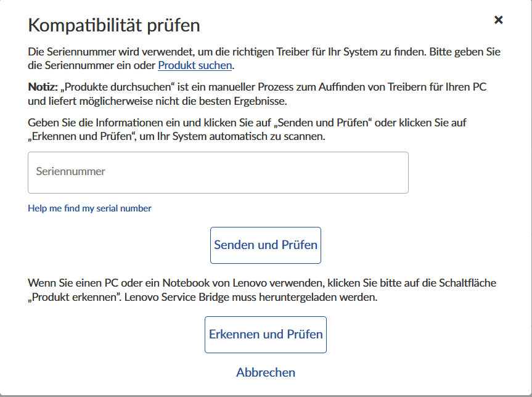
Task: Get help locating the serial number
Action: [x=89, y=208]
